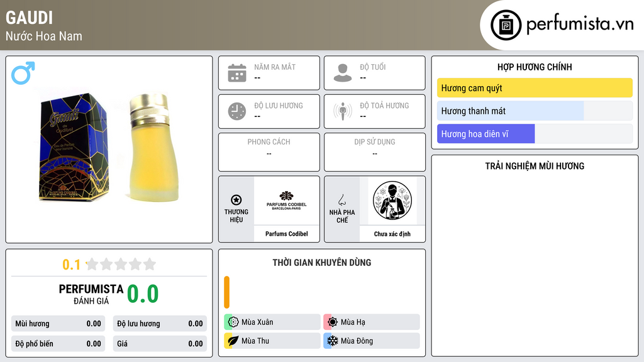Click the Hương hoa diên vĩ accord bar
644x362 pixels.
[535, 134]
